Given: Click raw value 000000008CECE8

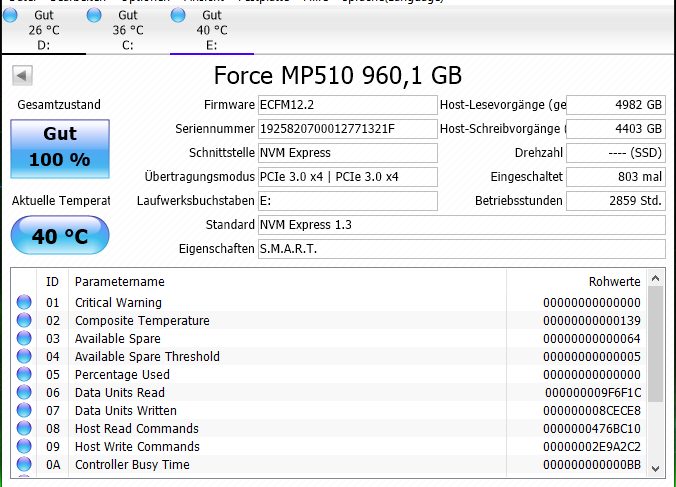Looking at the screenshot, I should point(592,411).
